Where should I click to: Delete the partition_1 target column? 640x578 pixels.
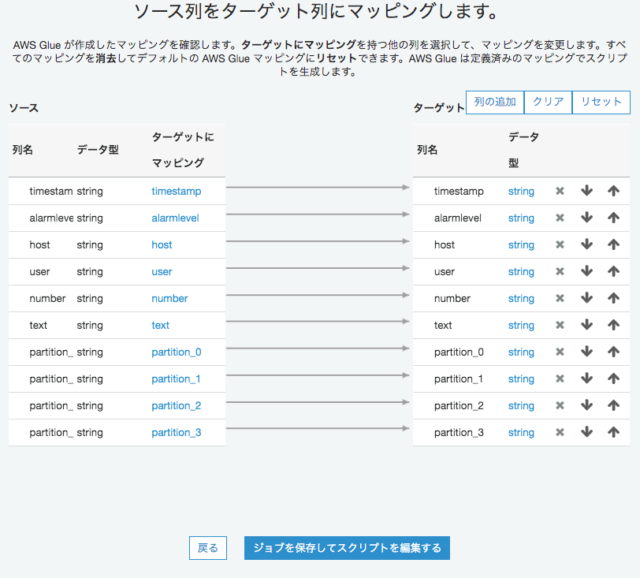pos(560,379)
